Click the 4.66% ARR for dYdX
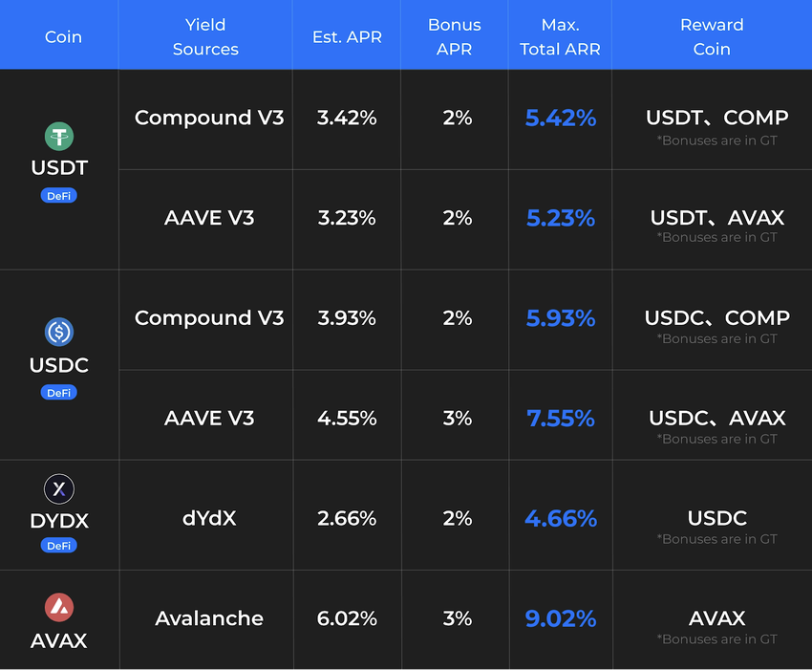This screenshot has height=670, width=812. tap(560, 518)
